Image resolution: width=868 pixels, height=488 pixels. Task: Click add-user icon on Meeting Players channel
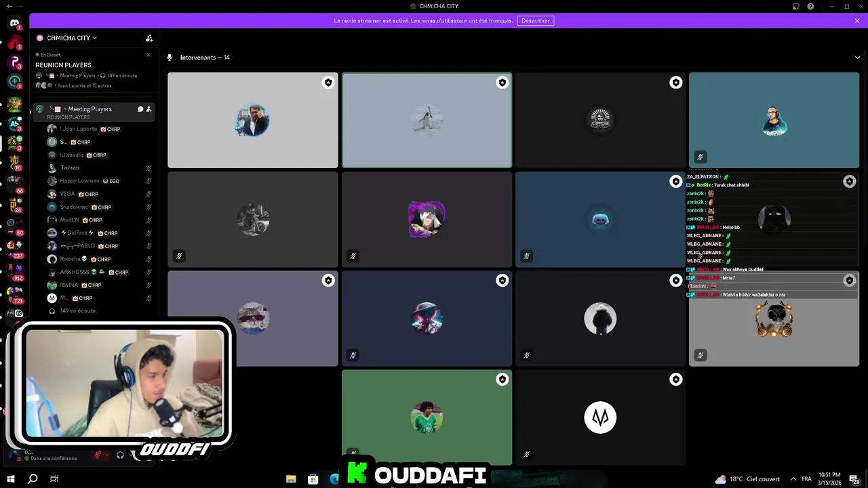point(149,109)
